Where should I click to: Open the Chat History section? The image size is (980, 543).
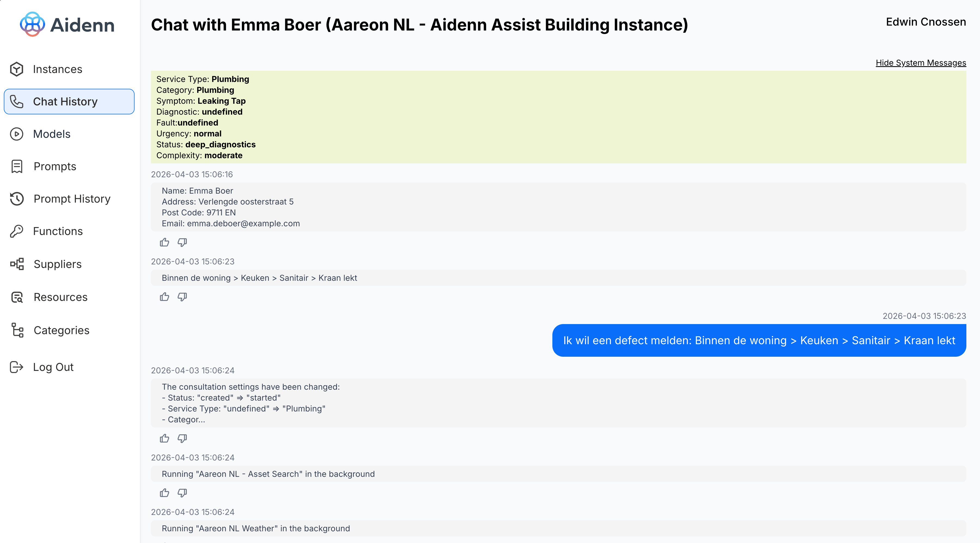coord(69,102)
